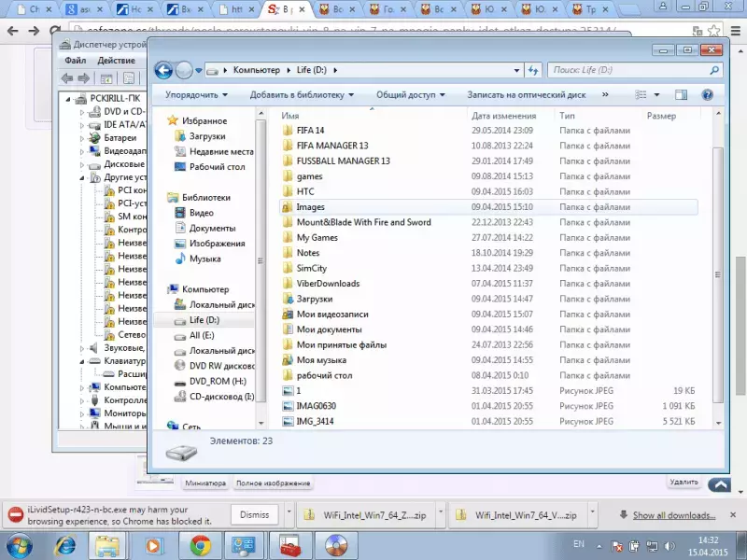Open Explorer help icon
This screenshot has width=747, height=560.
(x=708, y=95)
